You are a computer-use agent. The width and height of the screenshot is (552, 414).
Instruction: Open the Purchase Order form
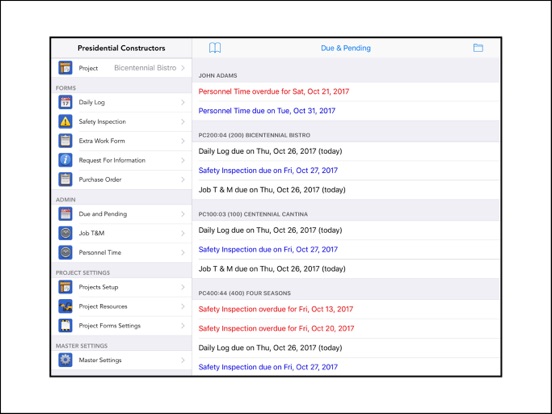[122, 180]
